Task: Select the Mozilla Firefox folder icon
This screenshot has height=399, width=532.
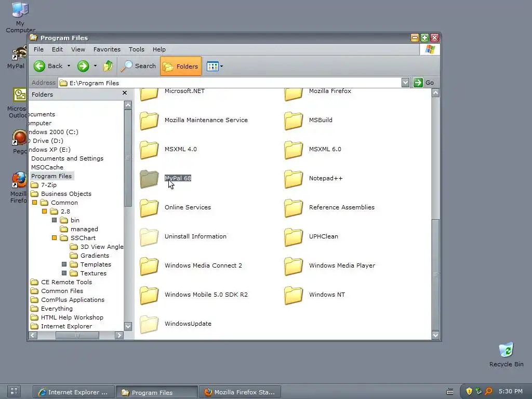Action: (294, 94)
